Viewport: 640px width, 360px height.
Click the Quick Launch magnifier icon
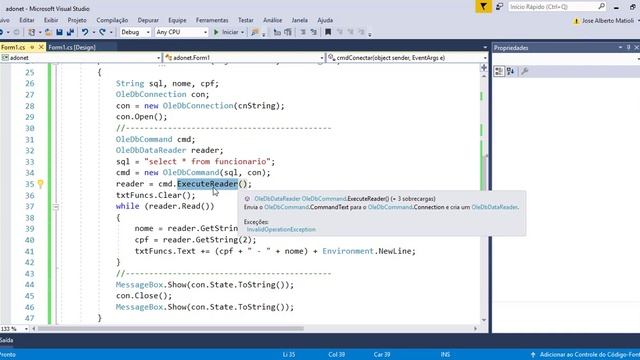[601, 6]
